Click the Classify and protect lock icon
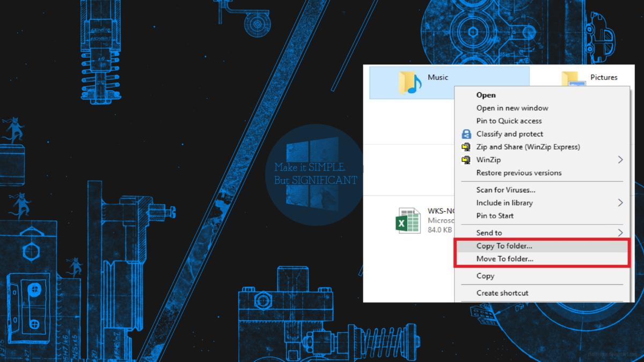 (466, 134)
